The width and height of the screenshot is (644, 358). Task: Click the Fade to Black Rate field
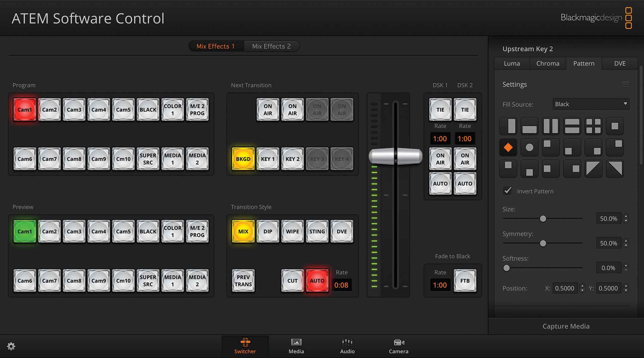(440, 285)
